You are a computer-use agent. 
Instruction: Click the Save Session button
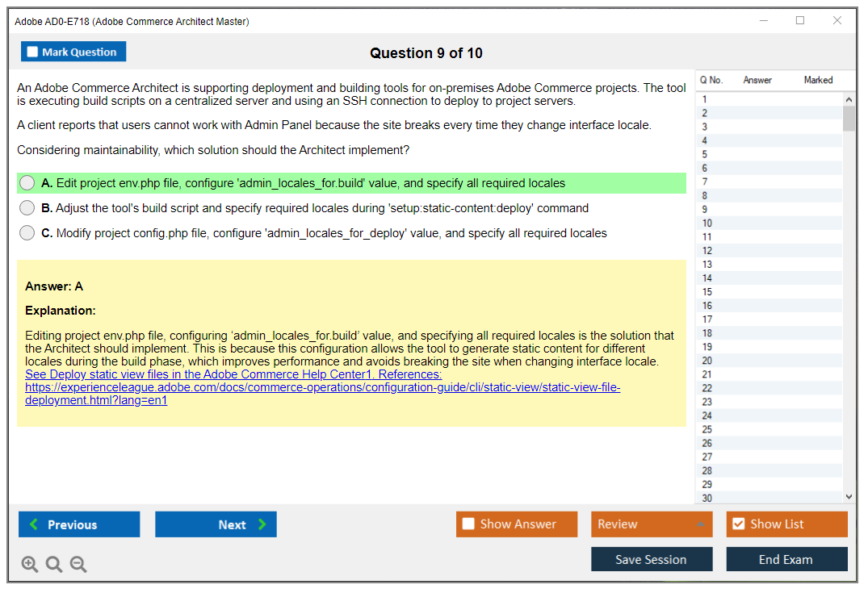651,559
